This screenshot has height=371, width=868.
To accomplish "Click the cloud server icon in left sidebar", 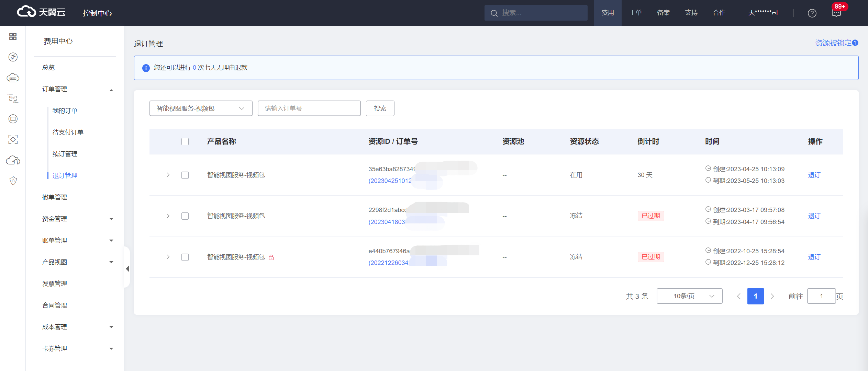I will pyautogui.click(x=13, y=78).
